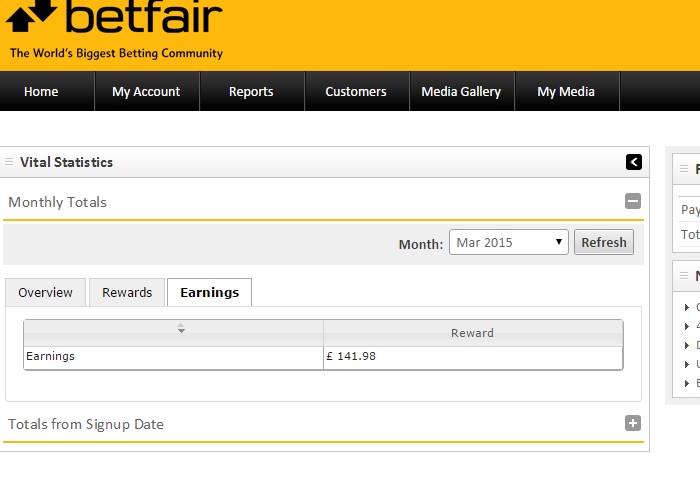
Task: Click the Reward column header
Action: click(x=472, y=333)
